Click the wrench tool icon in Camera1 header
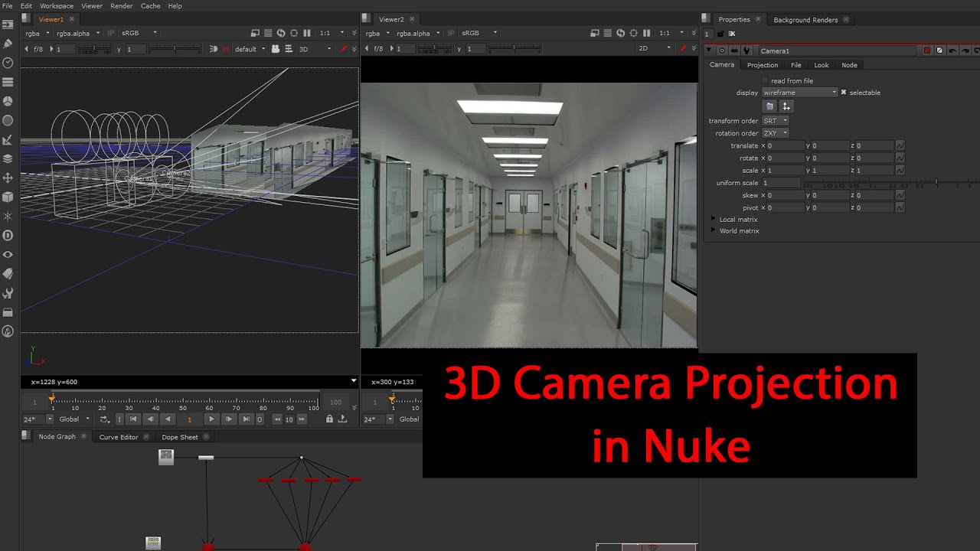Screen dimensions: 980x551 tap(746, 51)
